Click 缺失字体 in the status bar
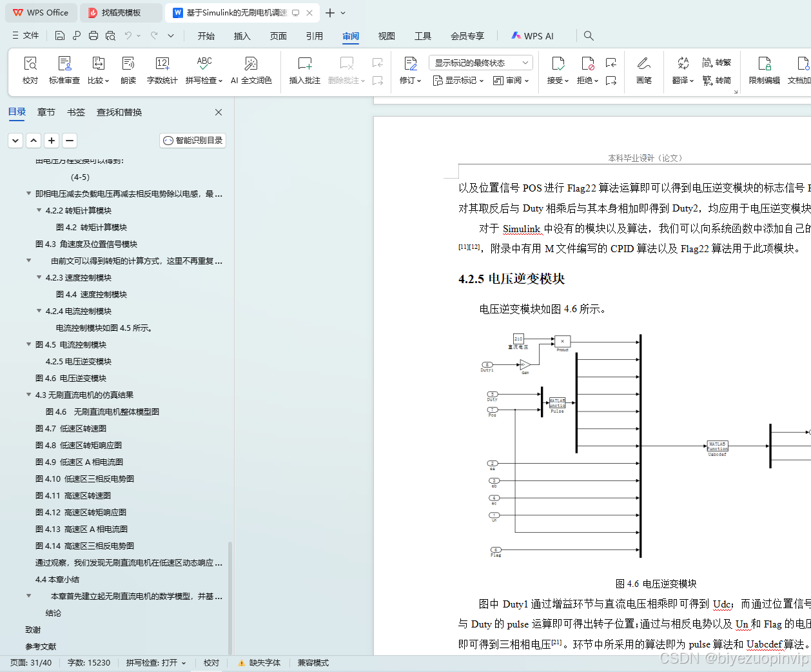Screen dimensions: 811x672 coord(259,663)
